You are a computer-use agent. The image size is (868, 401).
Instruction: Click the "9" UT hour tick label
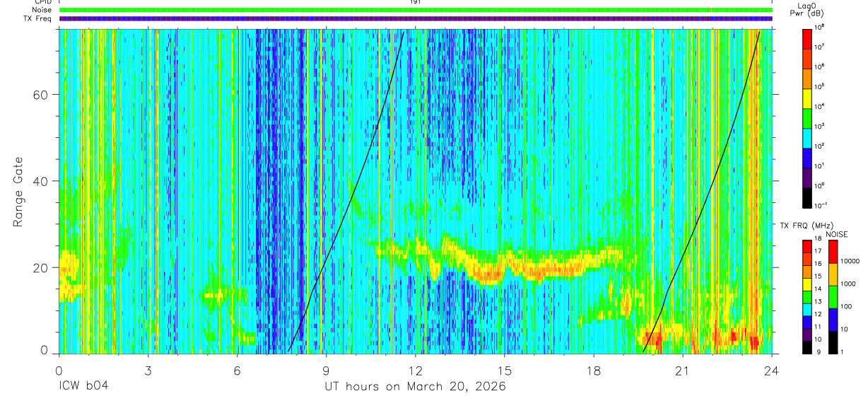click(x=327, y=370)
